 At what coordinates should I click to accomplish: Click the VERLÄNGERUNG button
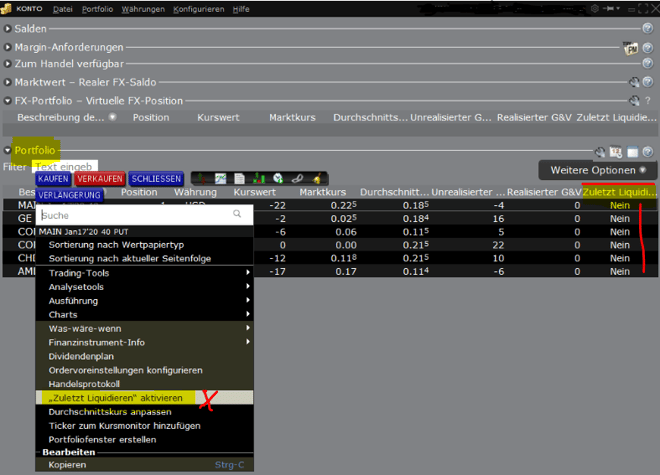pos(69,195)
